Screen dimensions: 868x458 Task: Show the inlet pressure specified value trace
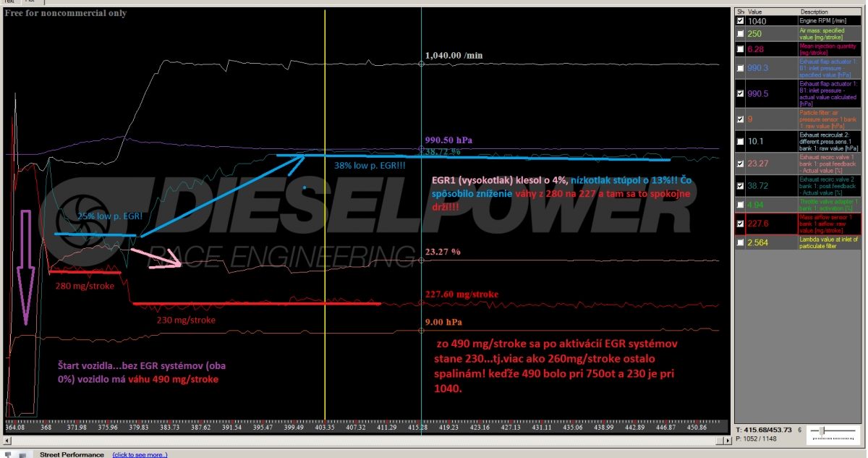coord(739,68)
